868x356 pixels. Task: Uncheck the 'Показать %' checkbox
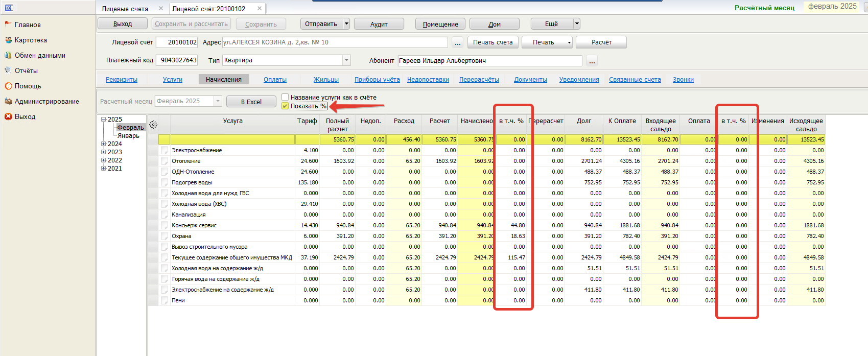285,106
